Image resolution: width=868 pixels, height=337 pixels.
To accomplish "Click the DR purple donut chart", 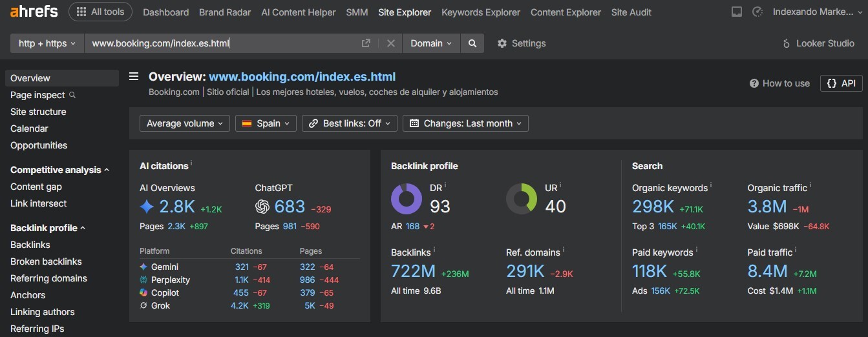I will [407, 198].
